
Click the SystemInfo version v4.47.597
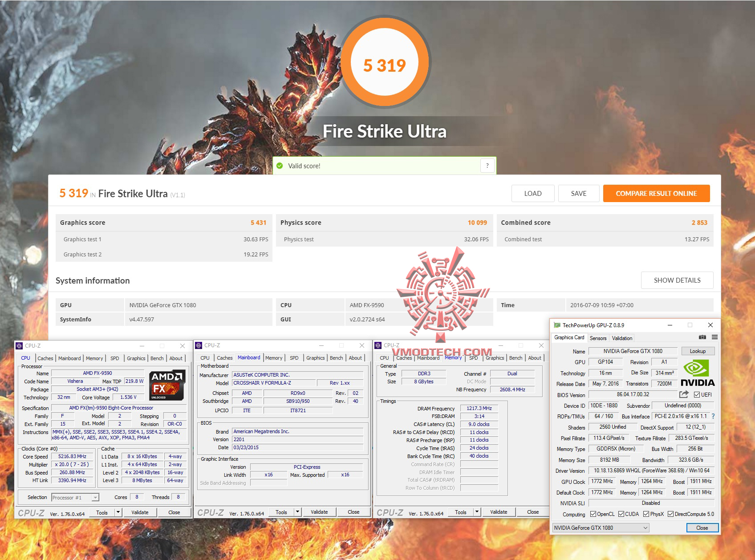tap(142, 320)
